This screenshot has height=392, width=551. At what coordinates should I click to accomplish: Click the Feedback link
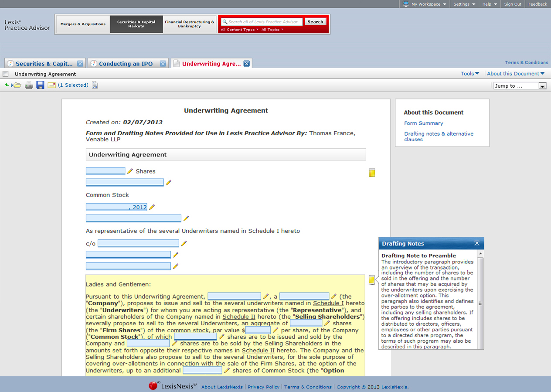coord(537,4)
